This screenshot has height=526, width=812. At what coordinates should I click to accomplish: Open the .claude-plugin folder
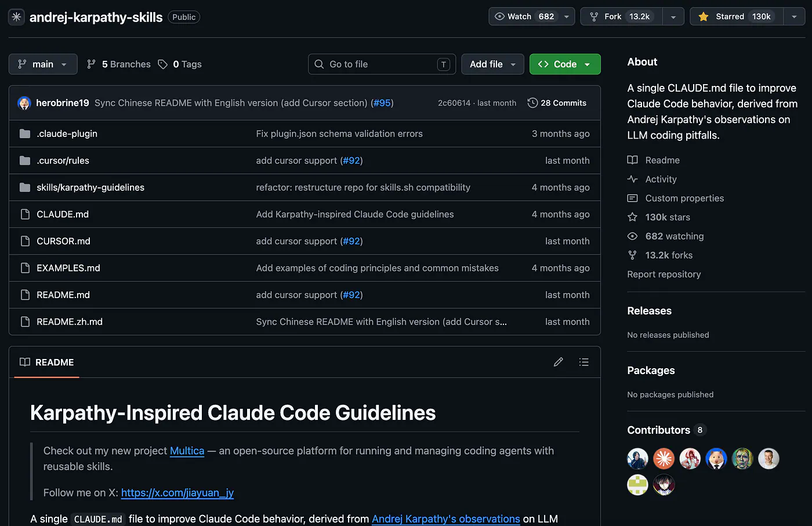[67, 134]
